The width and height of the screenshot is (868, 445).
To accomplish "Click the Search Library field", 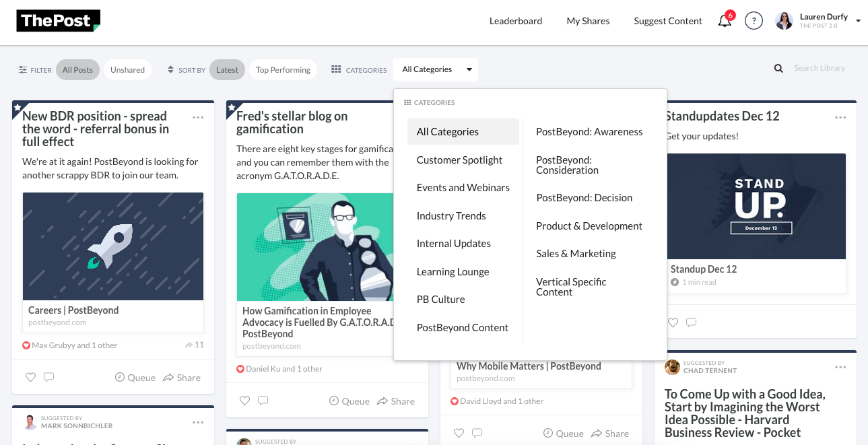I will tap(820, 68).
